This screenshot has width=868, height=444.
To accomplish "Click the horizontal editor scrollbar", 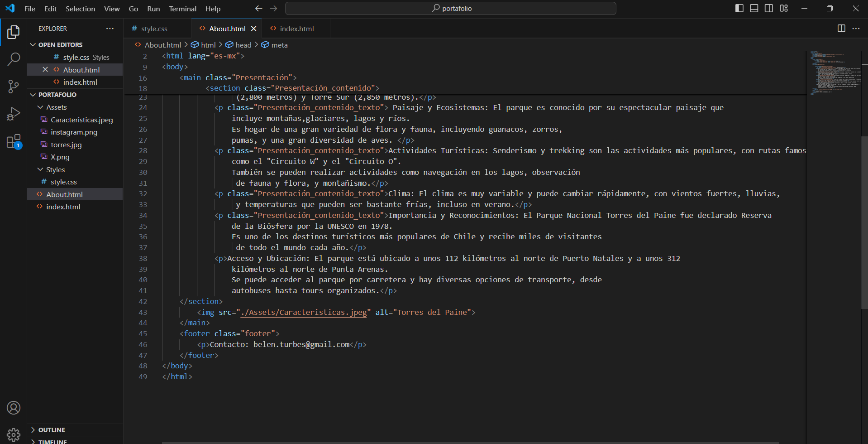I will (471, 442).
